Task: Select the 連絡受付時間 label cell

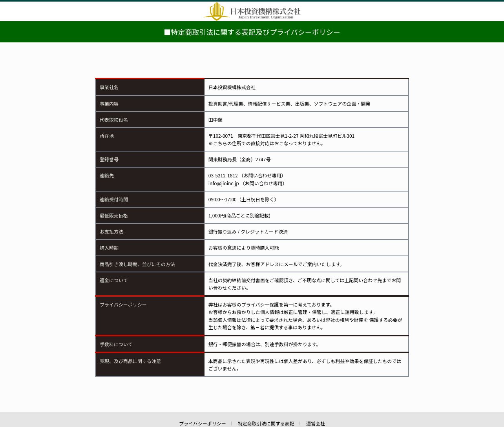Action: pyautogui.click(x=150, y=199)
